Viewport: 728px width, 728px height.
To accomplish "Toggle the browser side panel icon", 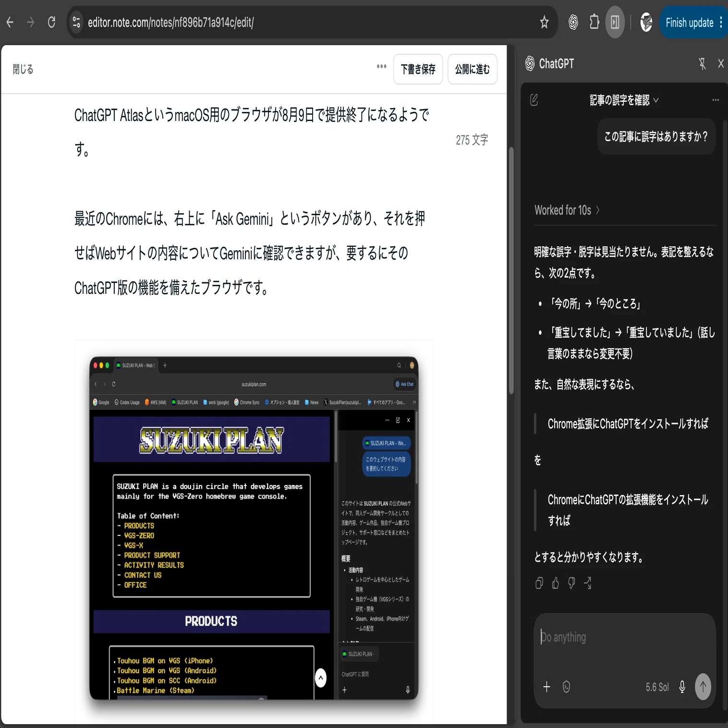I will 615,22.
